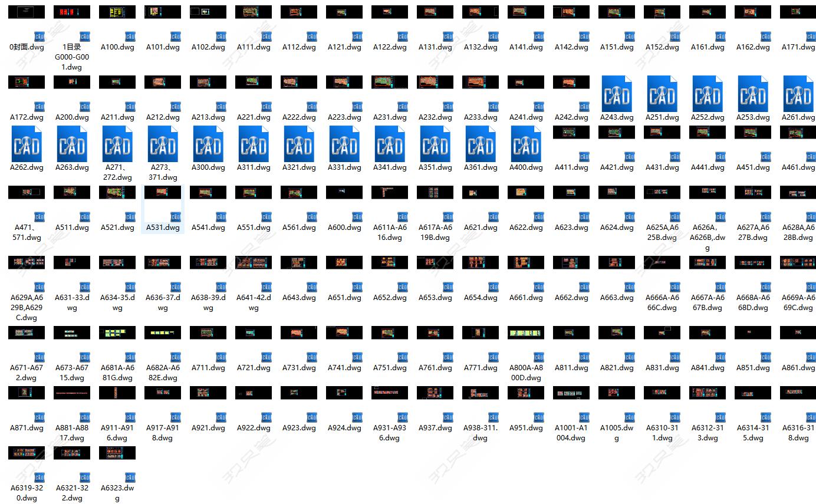Click the A600.dwg drawing thumbnail
This screenshot has height=504, width=816.
[x=344, y=193]
